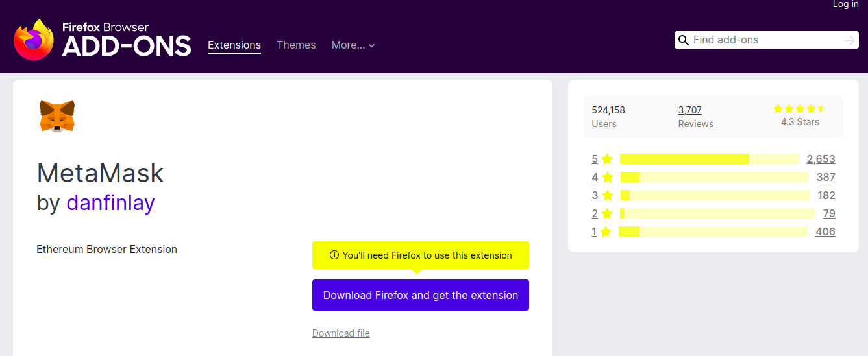Viewport: 868px width, 356px height.
Task: Click the search magnifying glass icon
Action: tap(683, 40)
